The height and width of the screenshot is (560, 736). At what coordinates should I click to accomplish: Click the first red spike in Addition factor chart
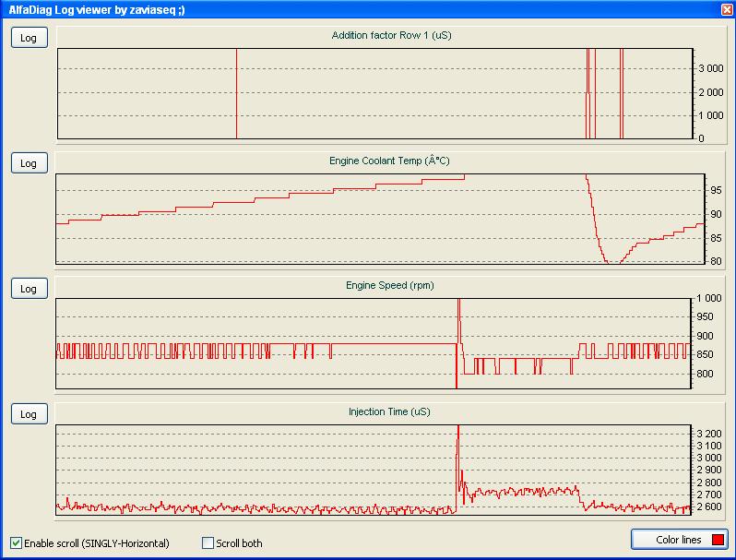coord(237,92)
